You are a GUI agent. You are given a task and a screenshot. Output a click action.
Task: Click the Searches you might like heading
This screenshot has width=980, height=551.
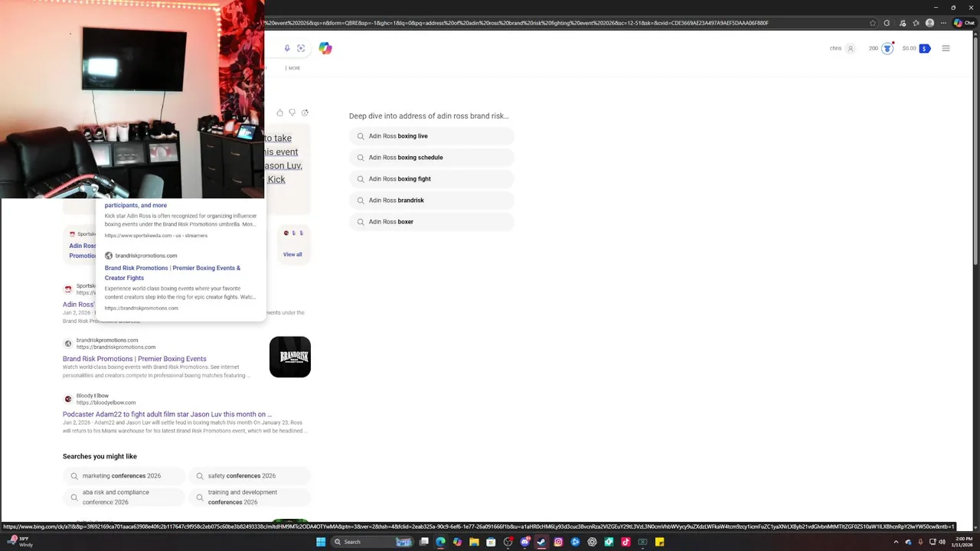pyautogui.click(x=100, y=456)
